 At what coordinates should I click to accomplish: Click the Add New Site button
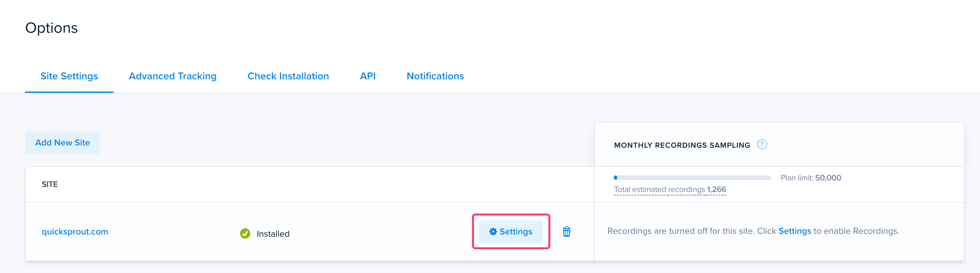(x=63, y=142)
